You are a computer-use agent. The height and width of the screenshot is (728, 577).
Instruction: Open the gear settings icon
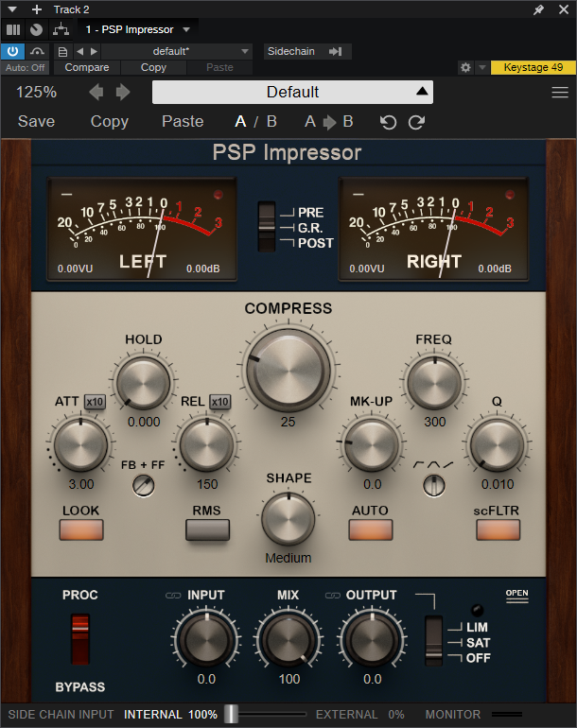tap(465, 67)
